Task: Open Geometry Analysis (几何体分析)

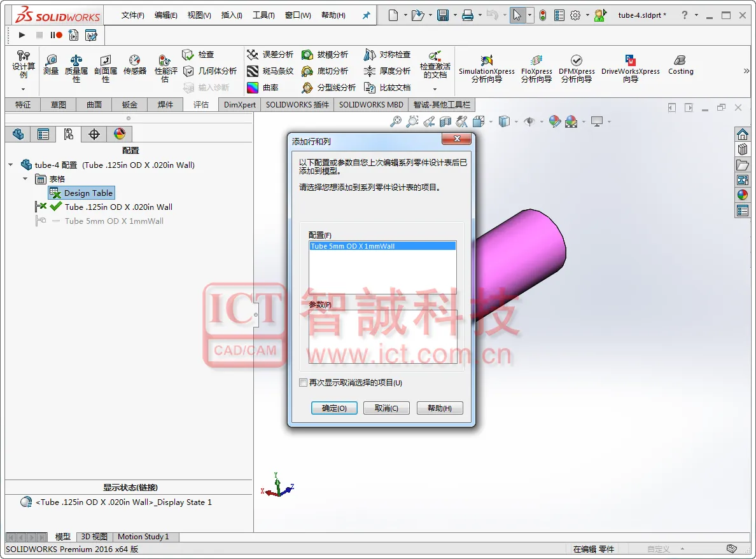Action: [210, 71]
